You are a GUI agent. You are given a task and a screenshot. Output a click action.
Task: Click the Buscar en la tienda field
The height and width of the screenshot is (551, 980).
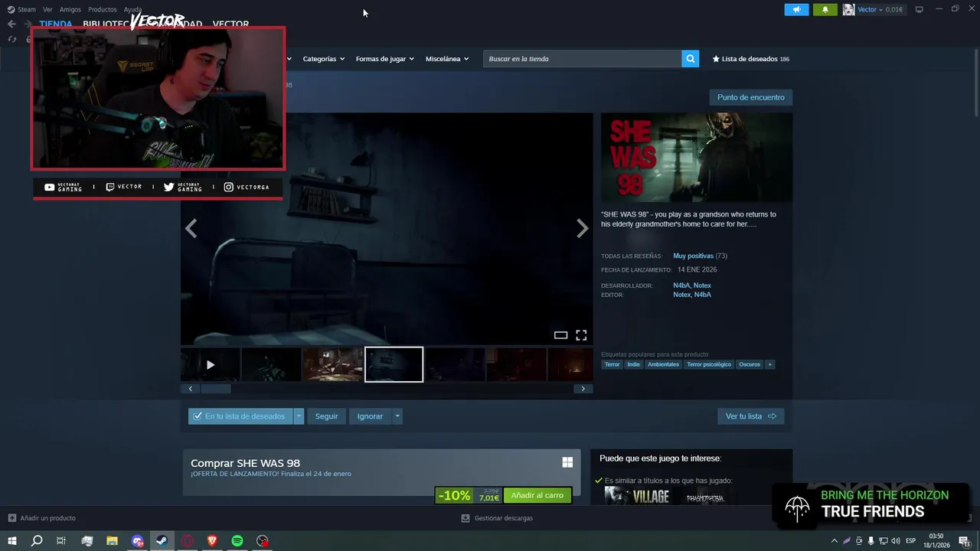point(582,59)
